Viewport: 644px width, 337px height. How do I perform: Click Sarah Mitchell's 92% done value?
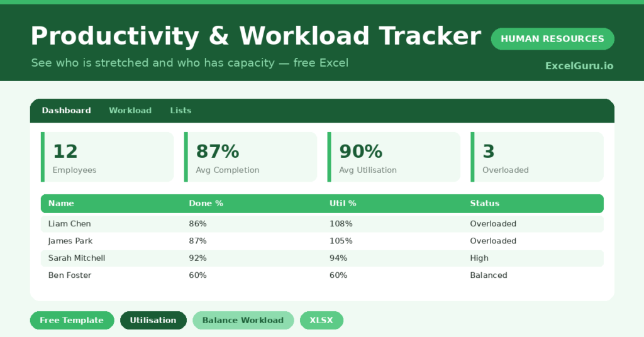[x=197, y=258]
